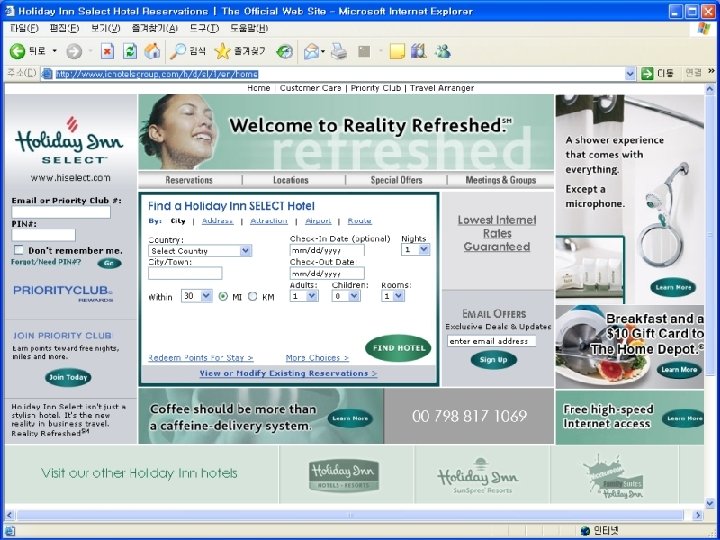
Task: Open the Children dropdown
Action: point(346,296)
